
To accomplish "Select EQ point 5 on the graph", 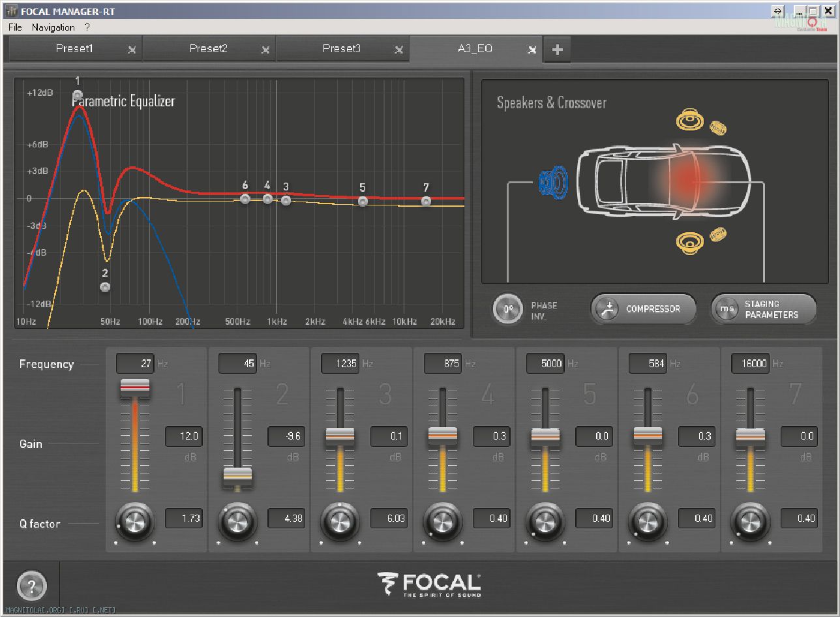I will (x=363, y=202).
